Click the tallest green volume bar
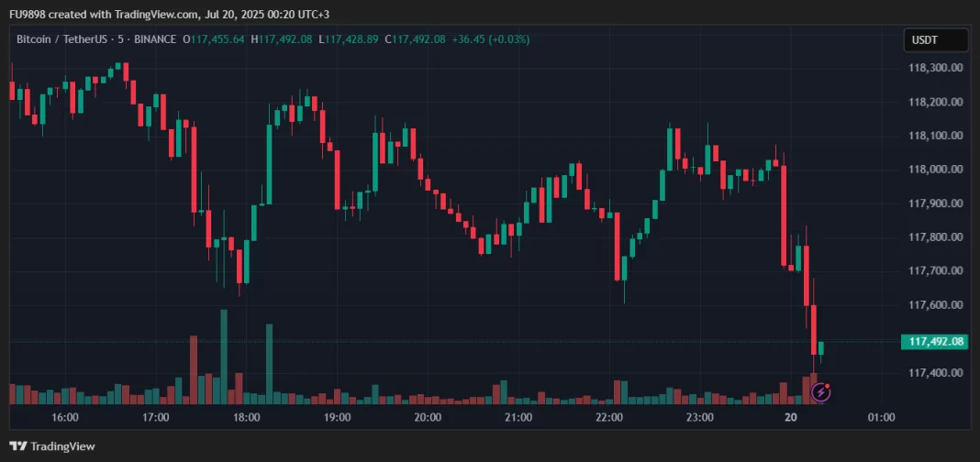This screenshot has height=462, width=980. point(223,357)
